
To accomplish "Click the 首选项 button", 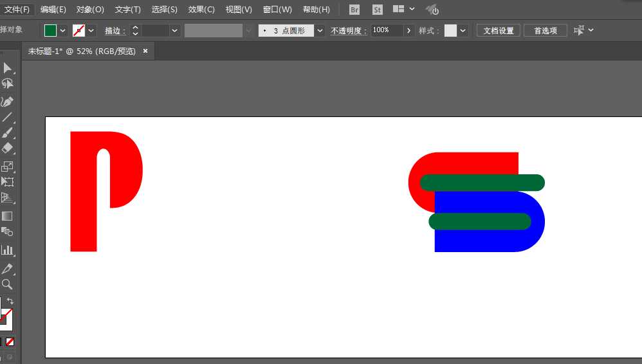I will [x=545, y=30].
